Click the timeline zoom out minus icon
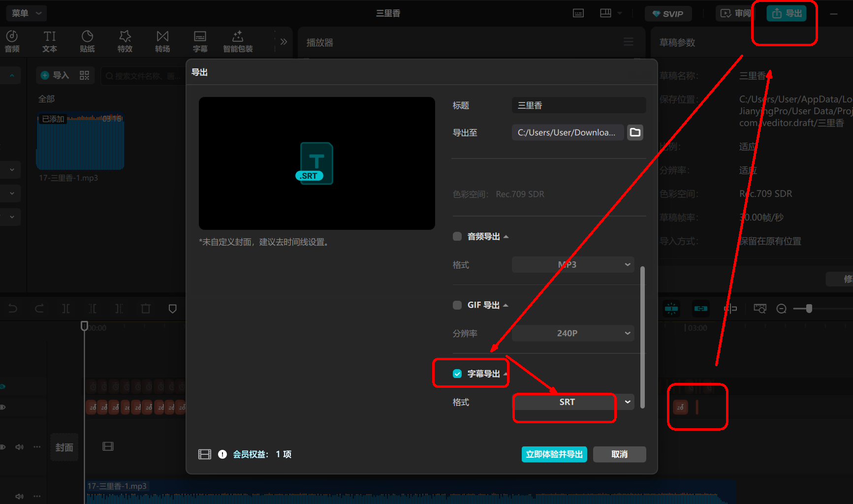This screenshot has height=504, width=853. point(781,309)
